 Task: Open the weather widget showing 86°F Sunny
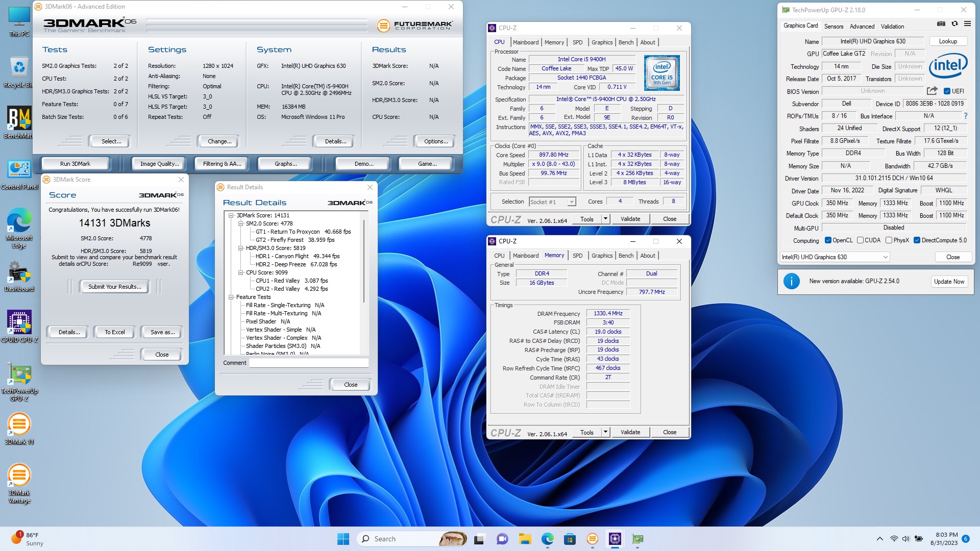coord(28,539)
